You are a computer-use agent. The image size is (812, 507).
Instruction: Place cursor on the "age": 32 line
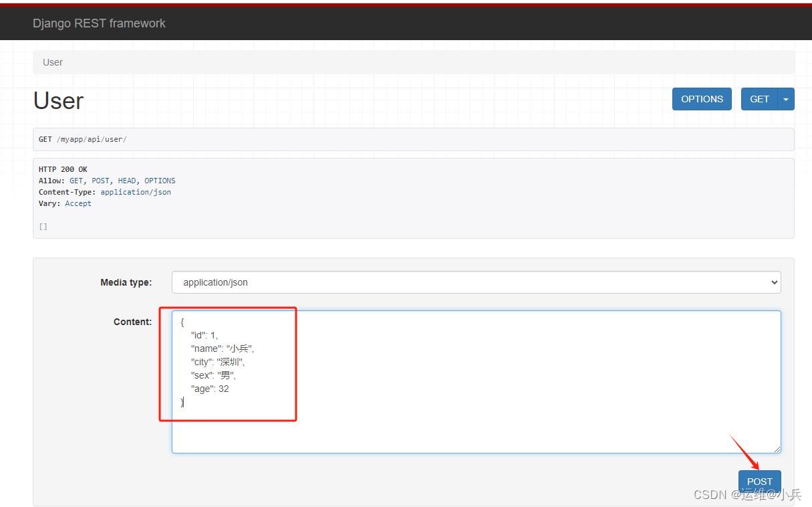pyautogui.click(x=210, y=389)
